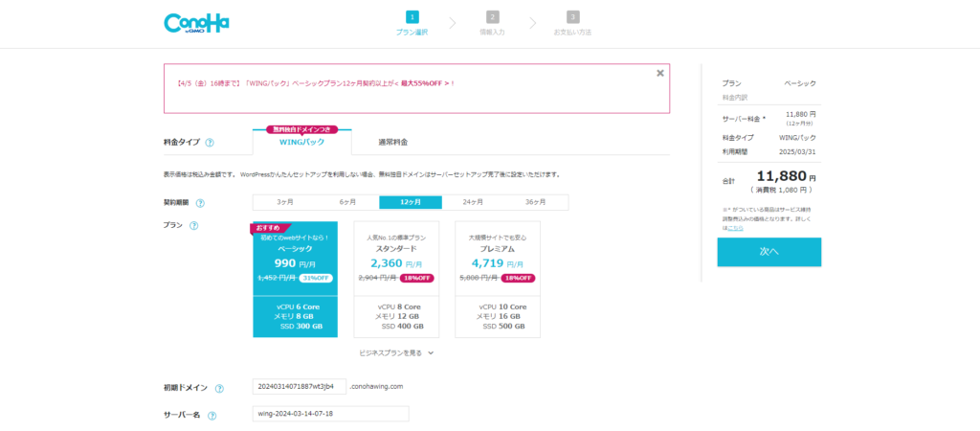Click the 18%OFF badge on スタンダード
The image size is (980, 431).
417,279
